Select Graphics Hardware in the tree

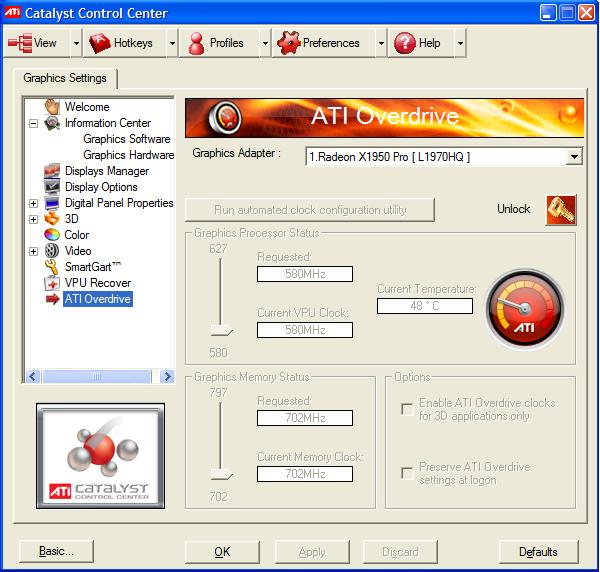(x=129, y=155)
